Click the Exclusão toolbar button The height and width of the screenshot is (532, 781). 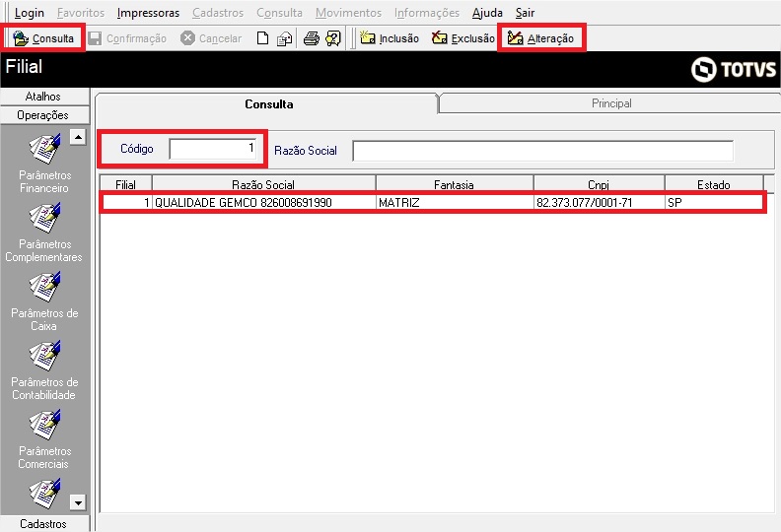tap(463, 38)
